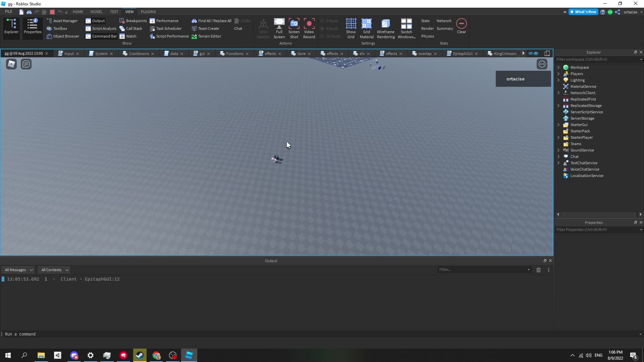Toggle the Explorer panel button
The image size is (644, 362).
click(x=11, y=26)
